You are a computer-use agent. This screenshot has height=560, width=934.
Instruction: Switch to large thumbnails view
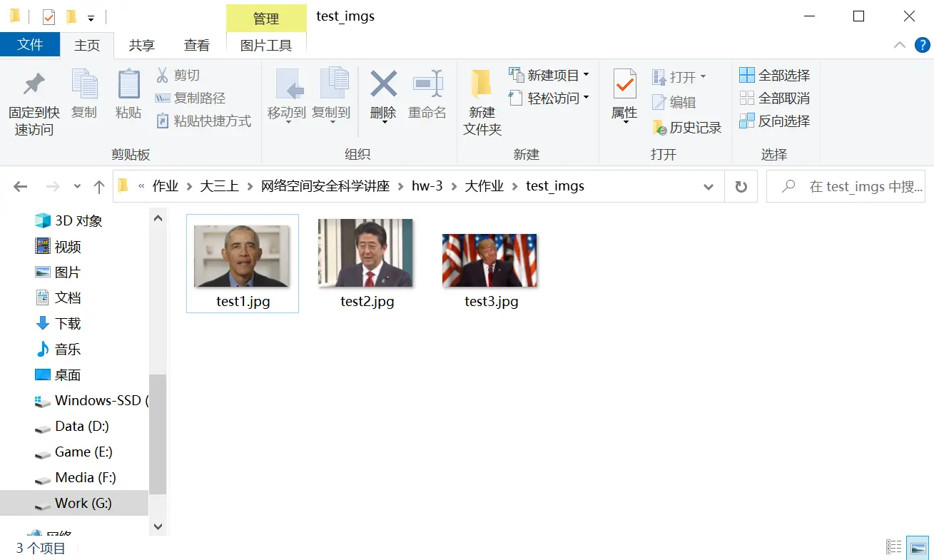tap(918, 548)
